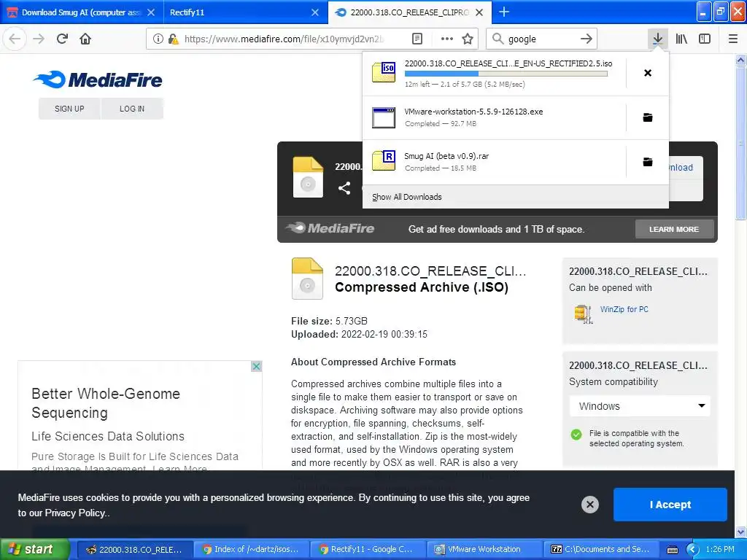The image size is (747, 560).
Task: Click Show All Downloads
Action: (407, 197)
